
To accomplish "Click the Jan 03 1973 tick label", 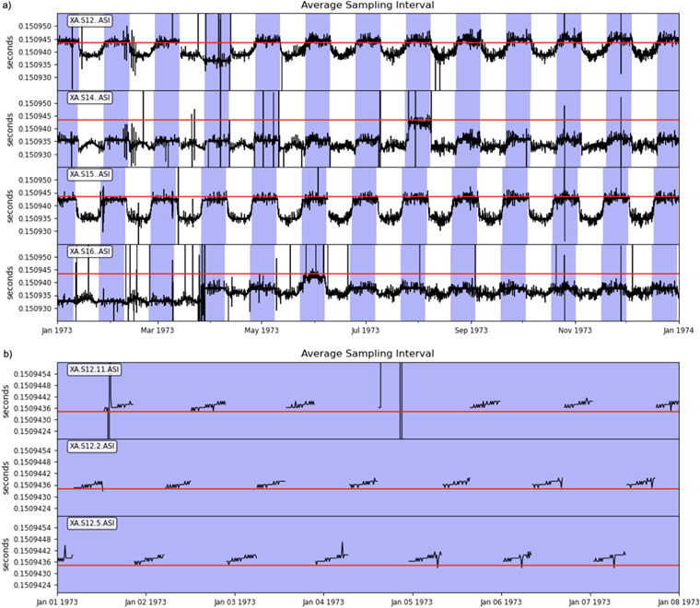I will point(234,602).
